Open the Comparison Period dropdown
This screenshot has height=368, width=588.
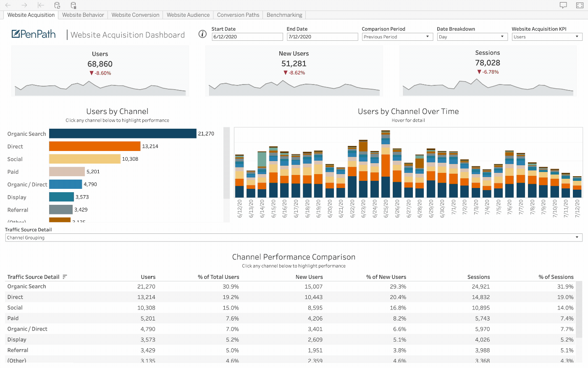click(397, 37)
